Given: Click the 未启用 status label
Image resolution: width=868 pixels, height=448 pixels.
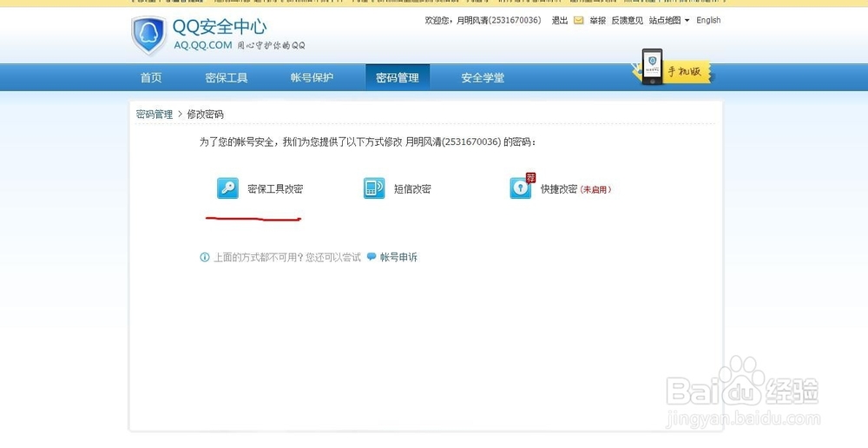Looking at the screenshot, I should pos(595,189).
